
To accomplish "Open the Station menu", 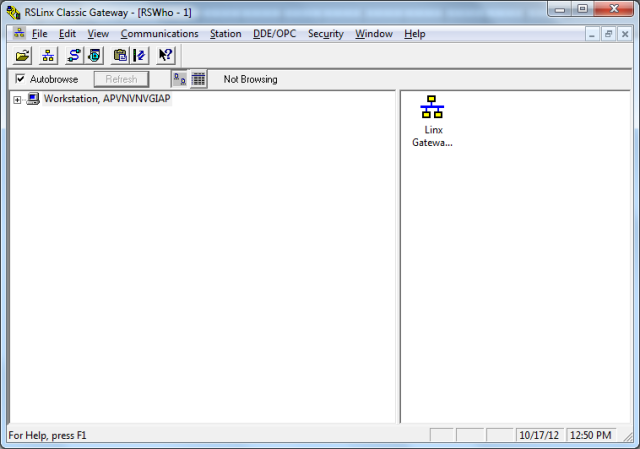I will point(225,34).
